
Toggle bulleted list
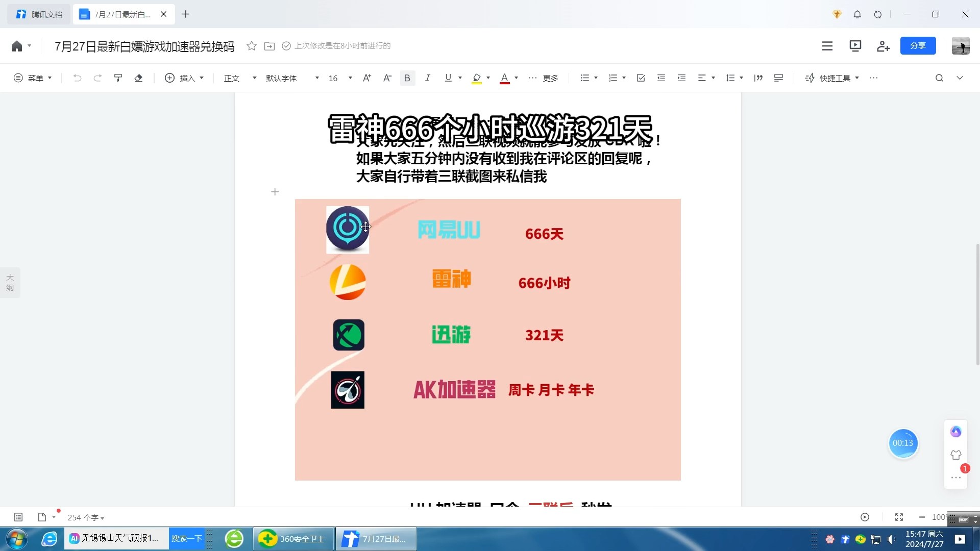tap(585, 78)
